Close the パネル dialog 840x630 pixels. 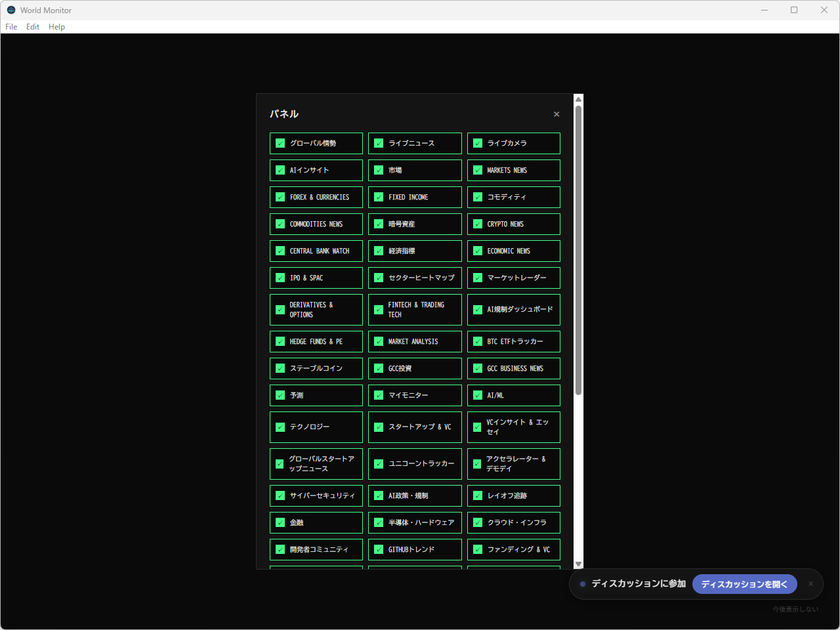click(x=556, y=114)
